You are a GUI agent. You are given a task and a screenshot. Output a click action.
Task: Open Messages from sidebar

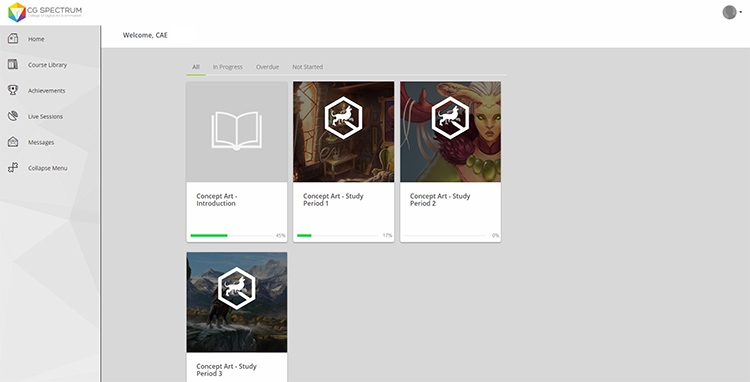point(41,142)
